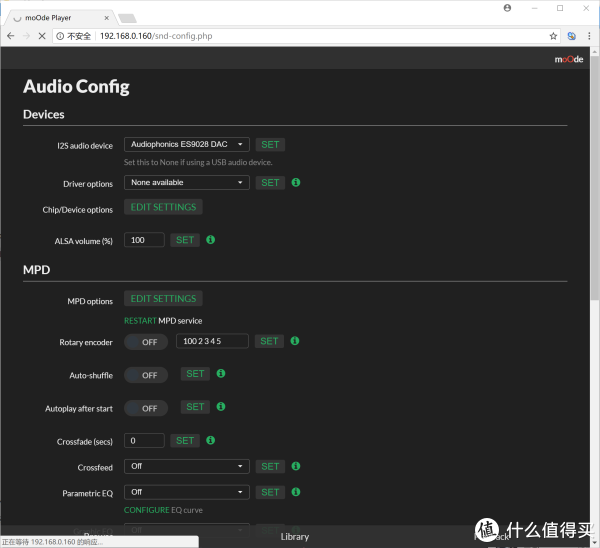Enable the Auto-shuffle toggle

(145, 375)
